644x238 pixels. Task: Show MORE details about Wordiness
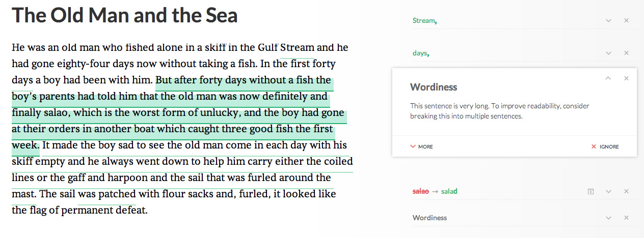(x=421, y=146)
